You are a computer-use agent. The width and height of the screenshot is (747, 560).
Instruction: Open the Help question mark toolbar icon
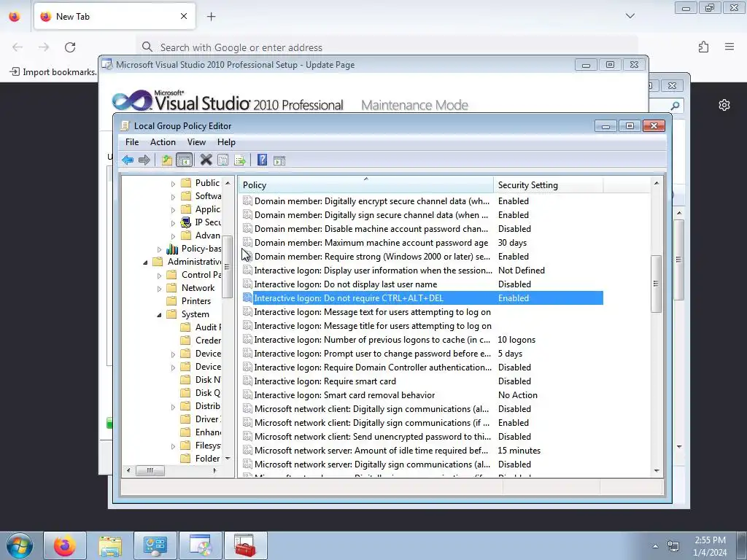coord(262,160)
